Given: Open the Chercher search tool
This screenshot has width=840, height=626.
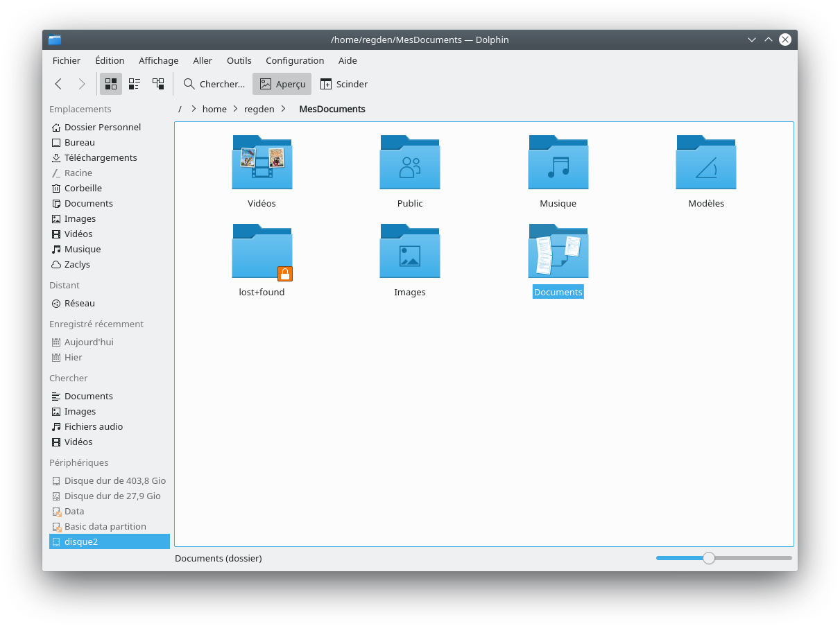Looking at the screenshot, I should click(x=214, y=84).
